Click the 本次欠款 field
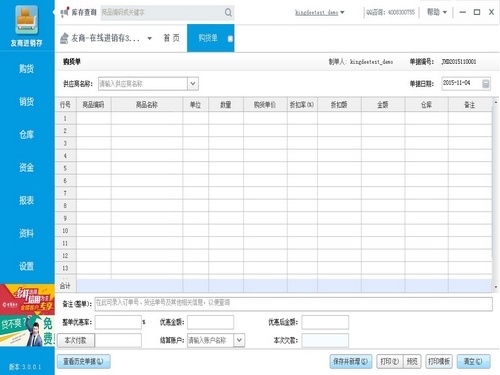 325,340
